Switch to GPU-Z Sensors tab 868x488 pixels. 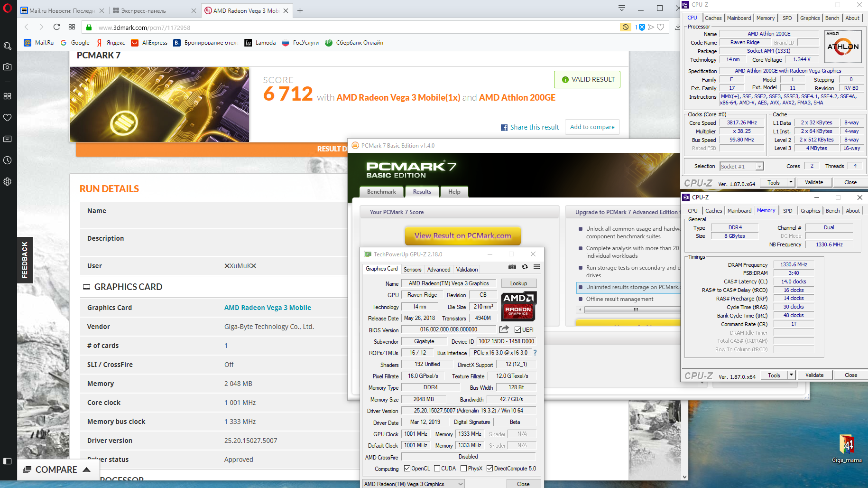(x=412, y=269)
